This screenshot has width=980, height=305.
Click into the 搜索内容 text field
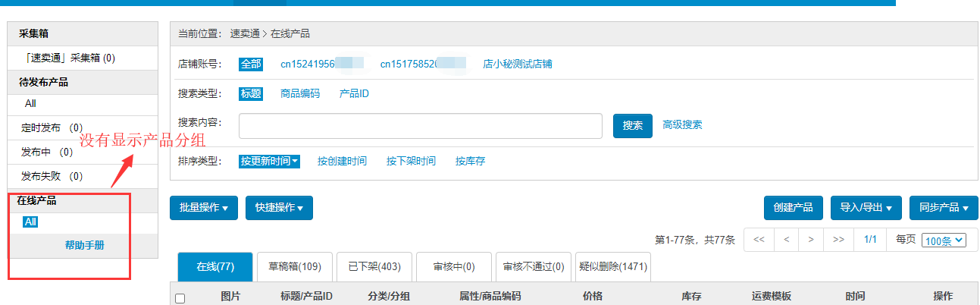420,126
